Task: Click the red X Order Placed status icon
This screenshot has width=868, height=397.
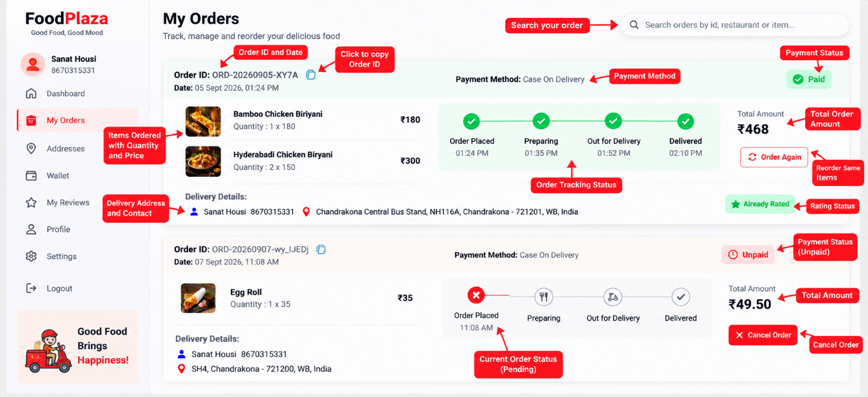Action: pos(477,295)
